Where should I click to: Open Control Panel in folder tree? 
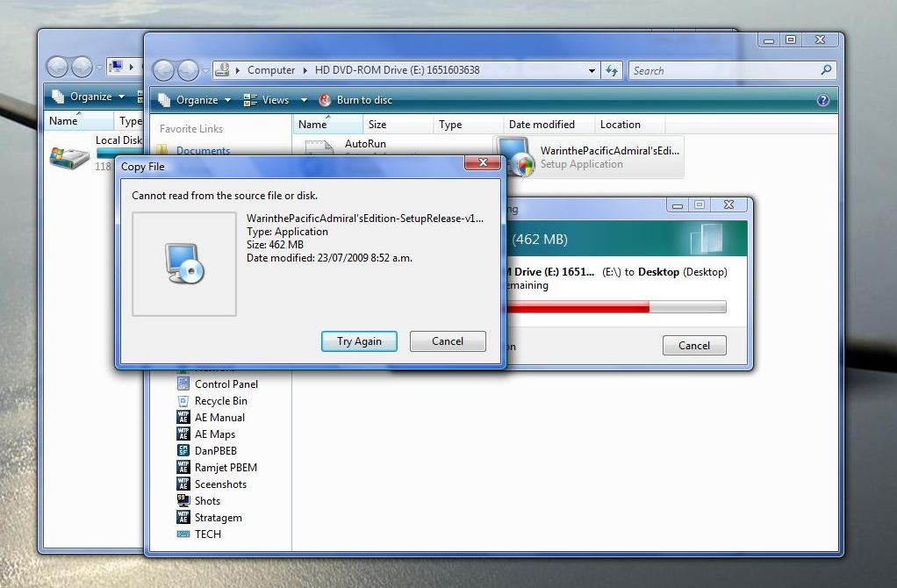[226, 384]
